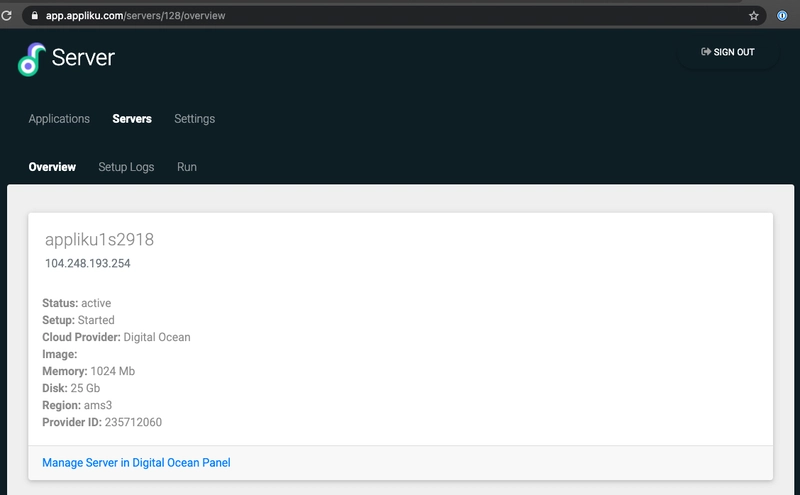Click the Provider ID value 235712060
Viewport: 800px width, 495px height.
[x=133, y=422]
